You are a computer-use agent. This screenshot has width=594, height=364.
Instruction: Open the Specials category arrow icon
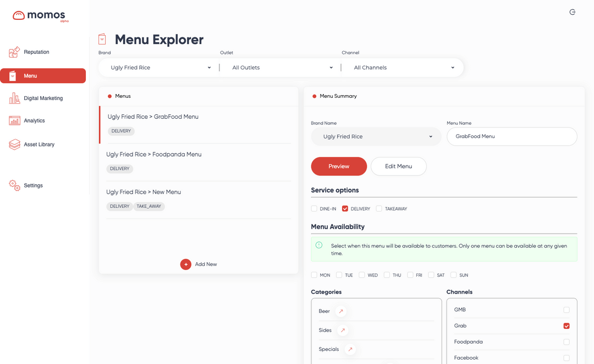(350, 349)
